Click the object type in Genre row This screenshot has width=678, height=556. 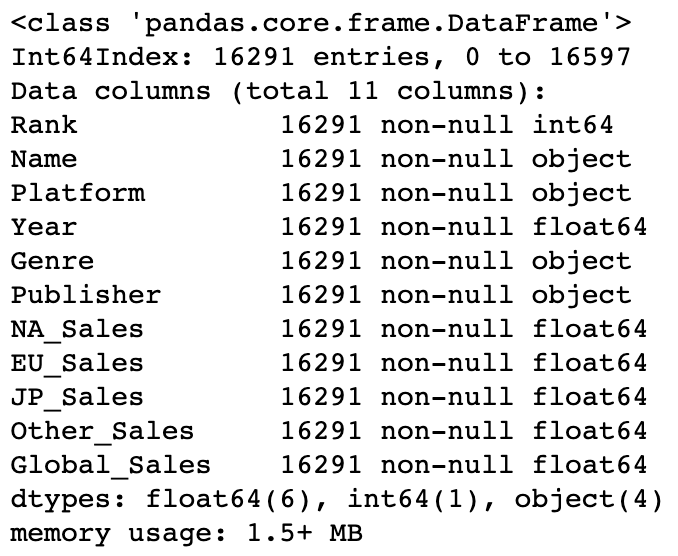point(581,261)
